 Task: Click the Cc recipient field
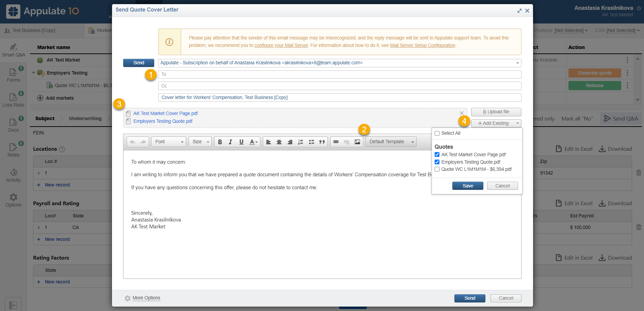point(340,86)
